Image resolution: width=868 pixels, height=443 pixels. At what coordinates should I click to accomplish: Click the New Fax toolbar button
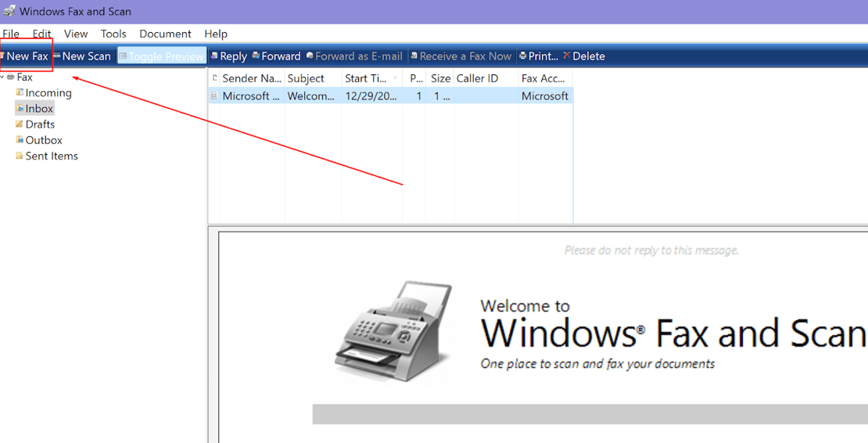(x=27, y=56)
